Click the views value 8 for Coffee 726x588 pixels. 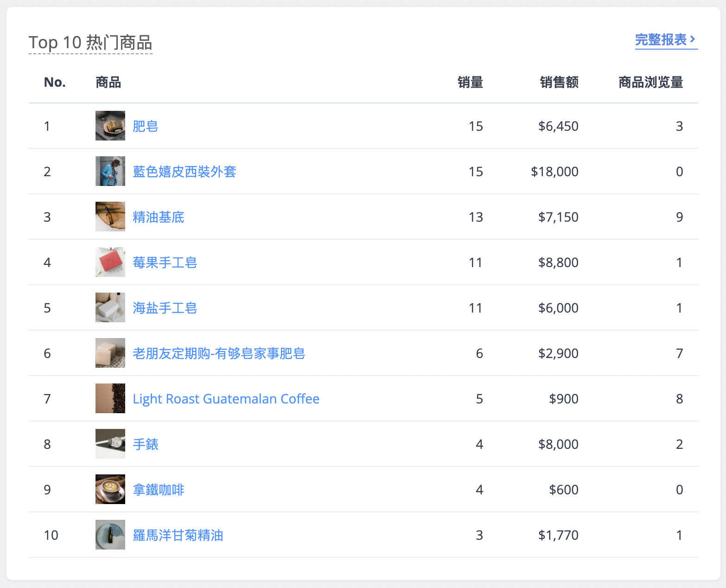(680, 399)
